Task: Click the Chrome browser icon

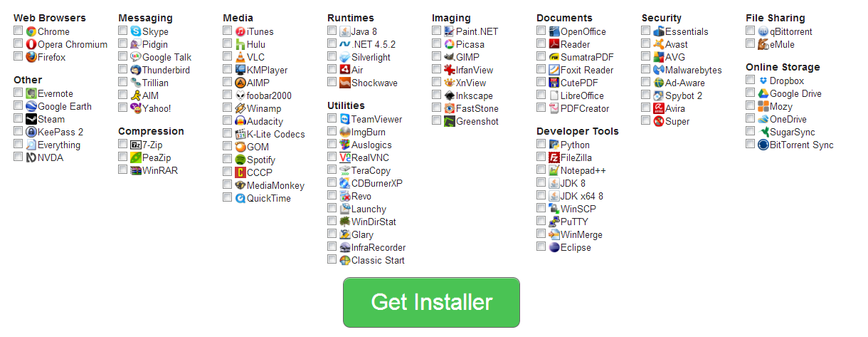Action: point(31,31)
